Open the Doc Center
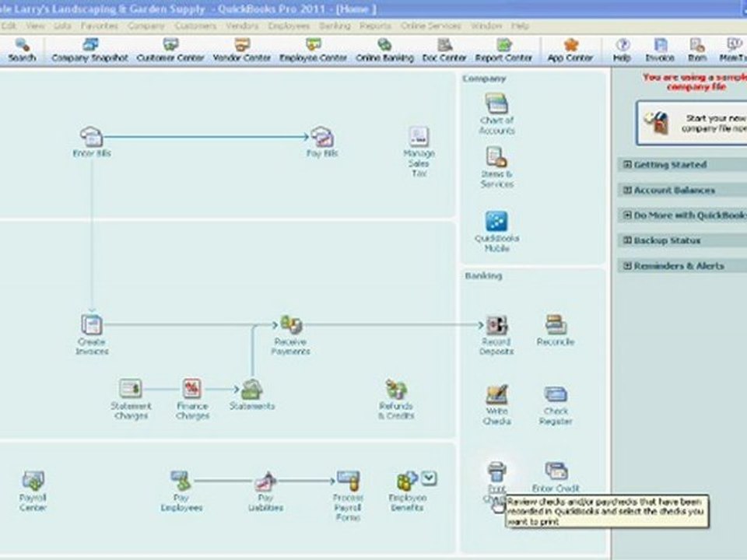Screen dimensions: 747x560 [x=444, y=51]
